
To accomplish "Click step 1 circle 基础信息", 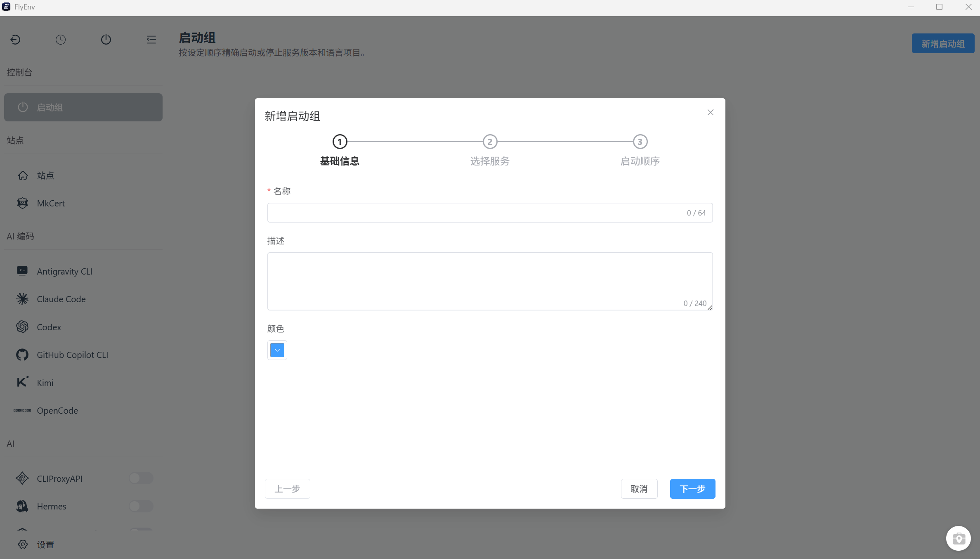I will [340, 142].
